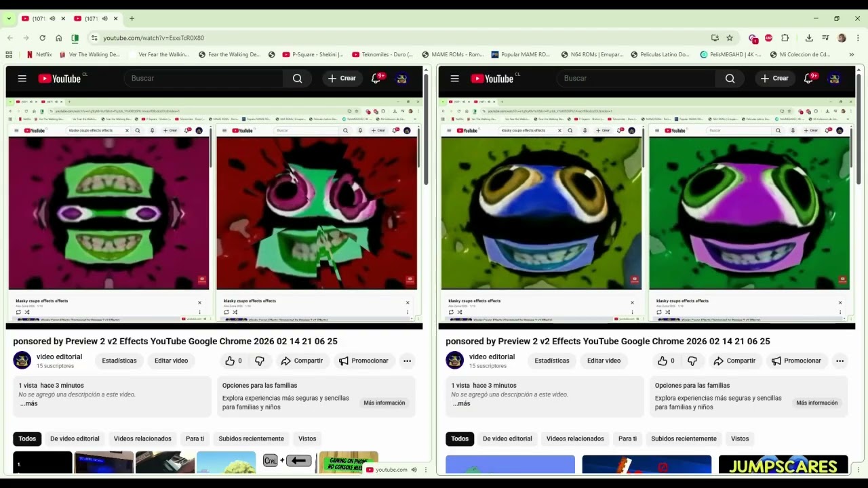Click Más información in left pane

(x=384, y=403)
